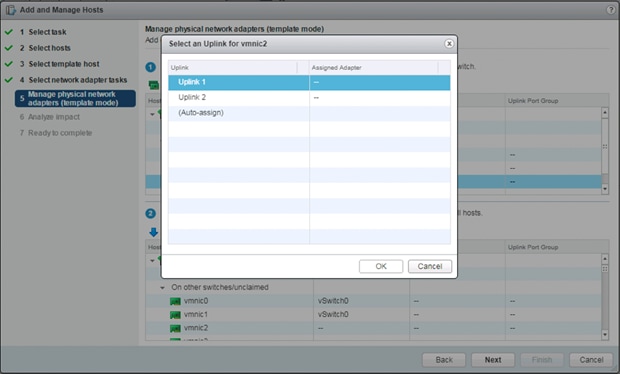Viewport: 620px width, 374px height.
Task: Choose the (Auto-assign) option
Action: 309,113
